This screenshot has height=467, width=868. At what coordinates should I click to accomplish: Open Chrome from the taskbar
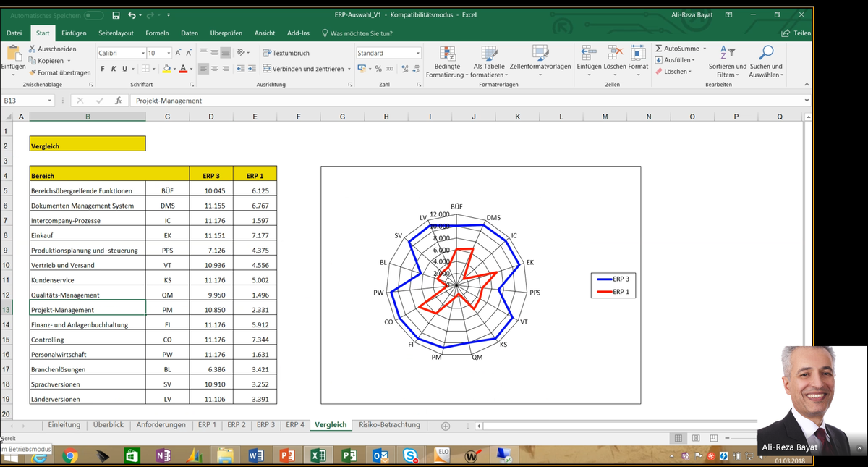[70, 456]
